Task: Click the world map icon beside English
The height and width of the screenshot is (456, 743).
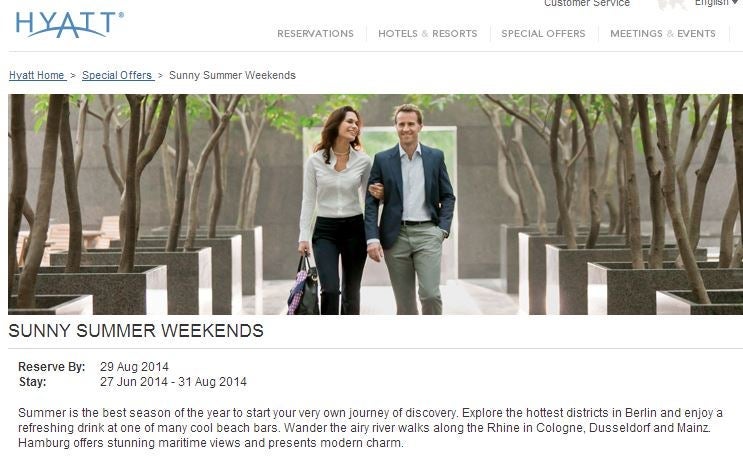Action: (672, 4)
